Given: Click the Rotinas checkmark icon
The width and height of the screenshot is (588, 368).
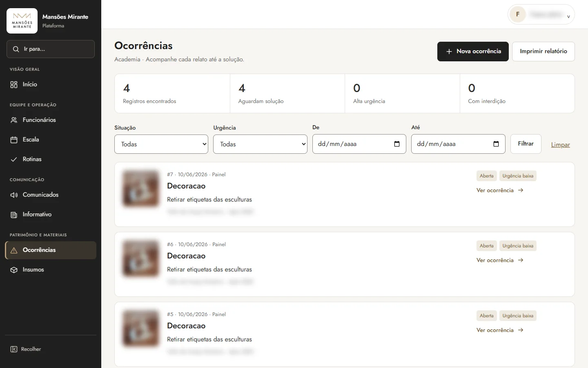Looking at the screenshot, I should pyautogui.click(x=14, y=159).
